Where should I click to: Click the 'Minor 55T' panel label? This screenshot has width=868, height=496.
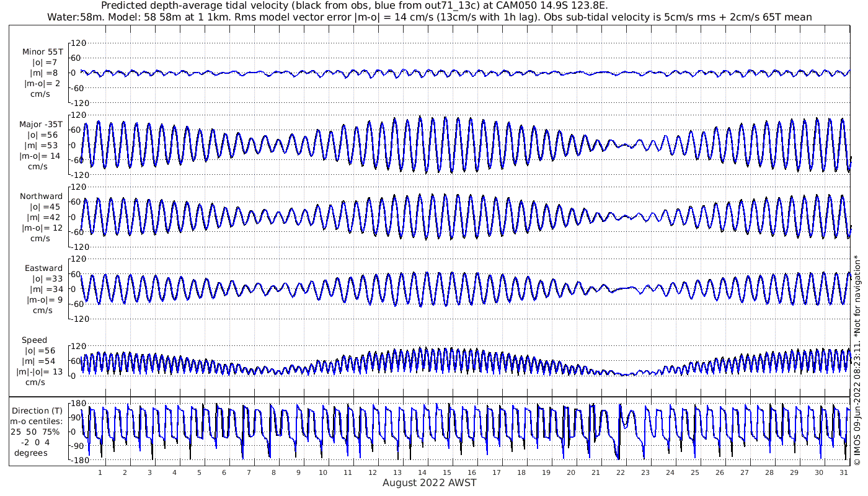pyautogui.click(x=42, y=52)
